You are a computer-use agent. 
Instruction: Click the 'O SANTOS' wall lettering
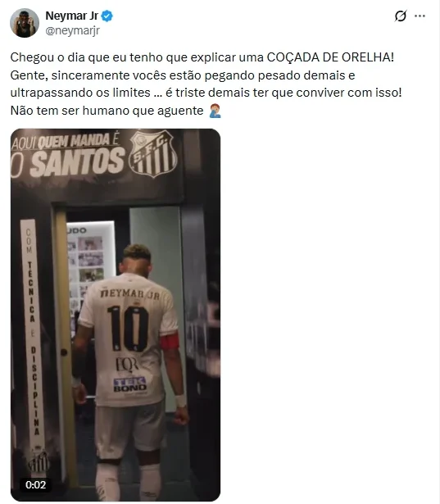click(67, 164)
